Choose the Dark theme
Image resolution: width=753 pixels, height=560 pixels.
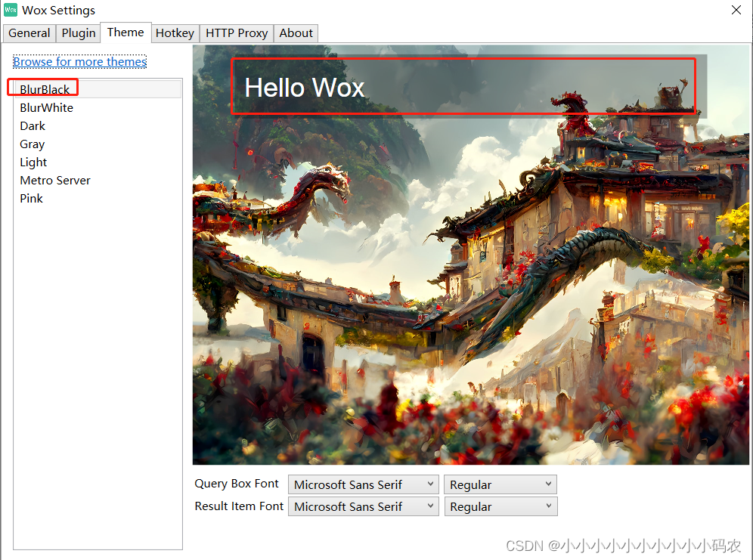coord(98,125)
